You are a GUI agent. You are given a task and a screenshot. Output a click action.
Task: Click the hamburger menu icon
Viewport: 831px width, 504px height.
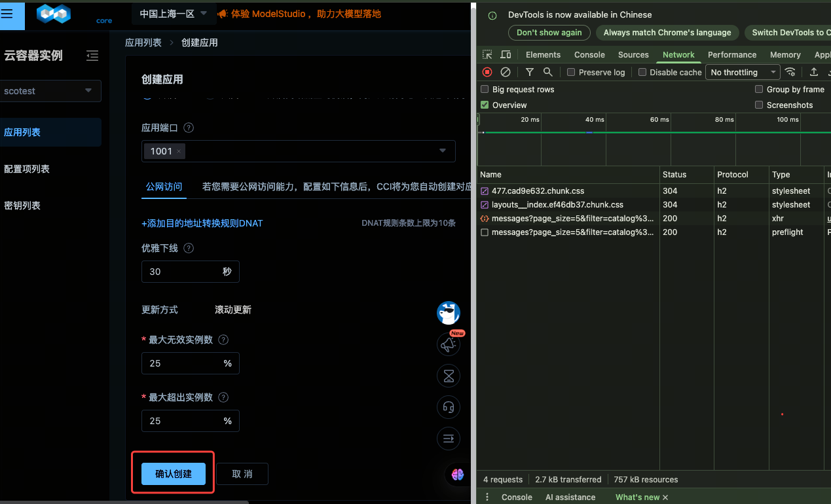click(x=7, y=14)
